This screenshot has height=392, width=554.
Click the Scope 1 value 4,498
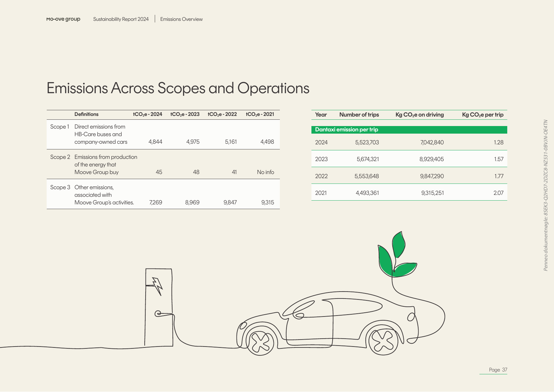(x=267, y=142)
